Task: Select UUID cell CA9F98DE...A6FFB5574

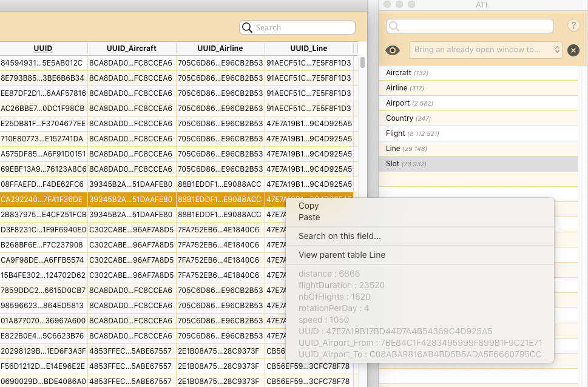Action: pos(44,260)
